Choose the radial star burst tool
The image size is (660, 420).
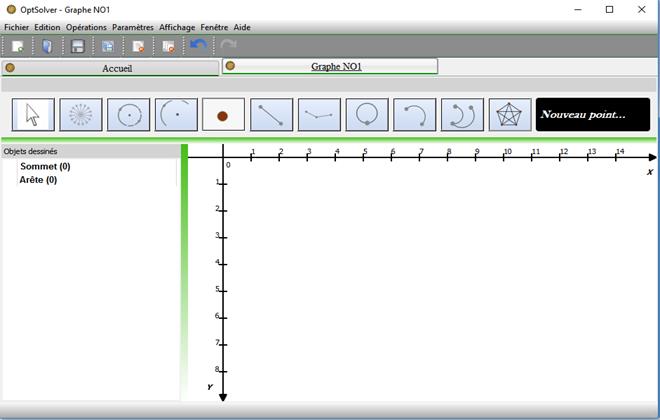point(81,114)
